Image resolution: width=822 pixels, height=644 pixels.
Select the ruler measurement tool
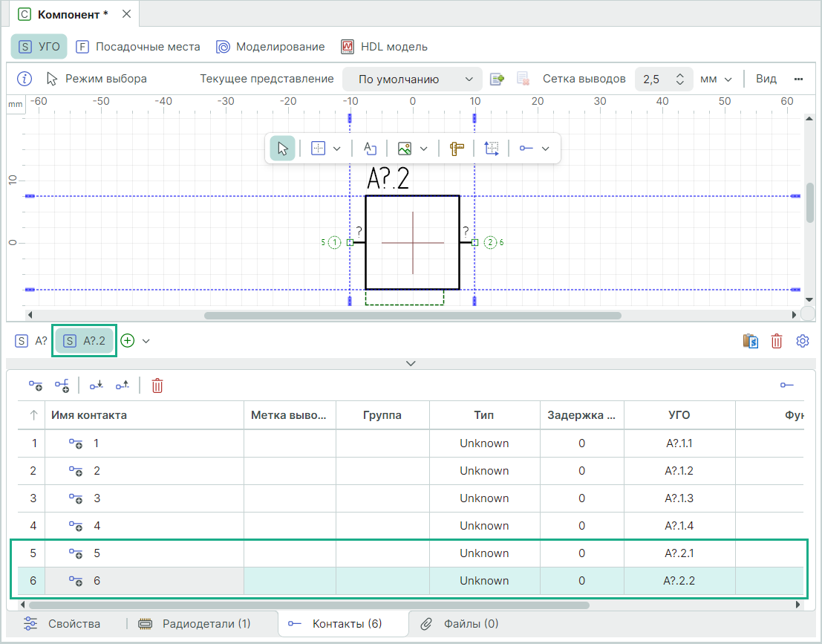pyautogui.click(x=457, y=149)
